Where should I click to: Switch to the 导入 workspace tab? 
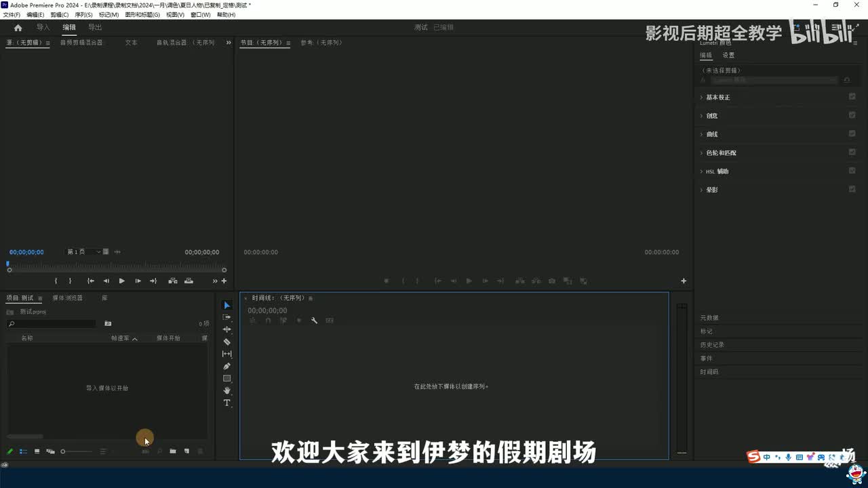coord(43,28)
